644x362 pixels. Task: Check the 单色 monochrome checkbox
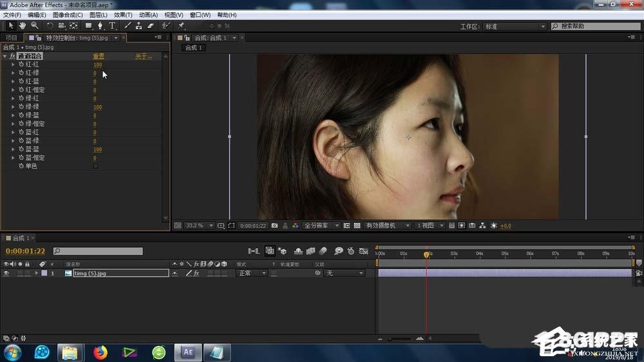tap(95, 166)
